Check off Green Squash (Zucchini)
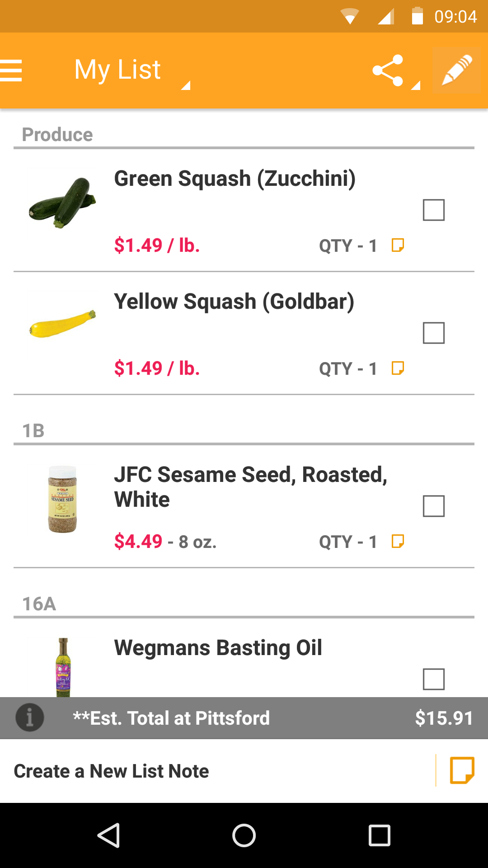 coord(434,210)
